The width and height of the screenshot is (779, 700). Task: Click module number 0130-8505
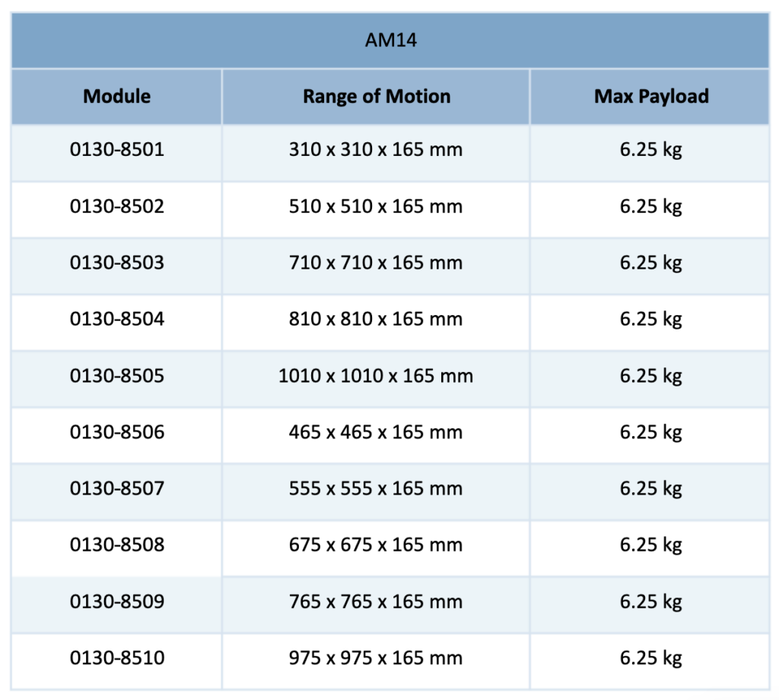click(x=116, y=376)
